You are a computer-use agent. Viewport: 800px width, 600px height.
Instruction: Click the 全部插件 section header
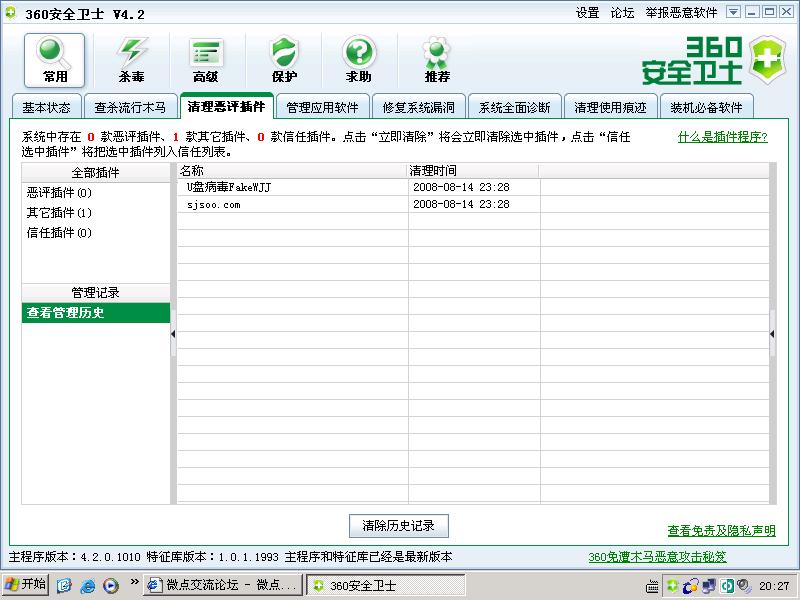tap(95, 172)
